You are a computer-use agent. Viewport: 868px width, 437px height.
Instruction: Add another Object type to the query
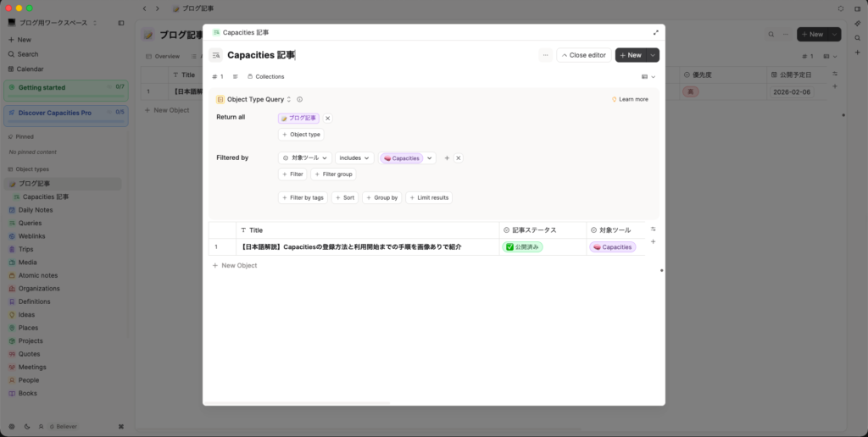tap(301, 135)
